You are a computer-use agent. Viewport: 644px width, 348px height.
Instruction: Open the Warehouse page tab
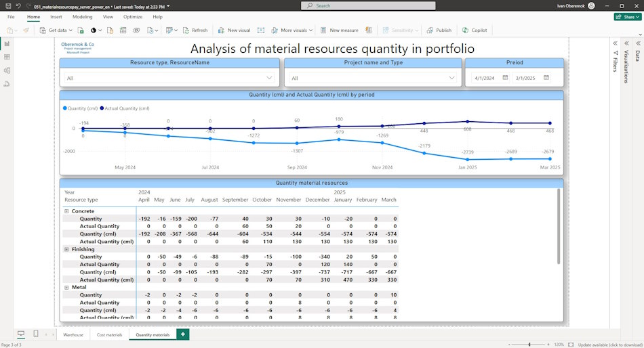73,335
